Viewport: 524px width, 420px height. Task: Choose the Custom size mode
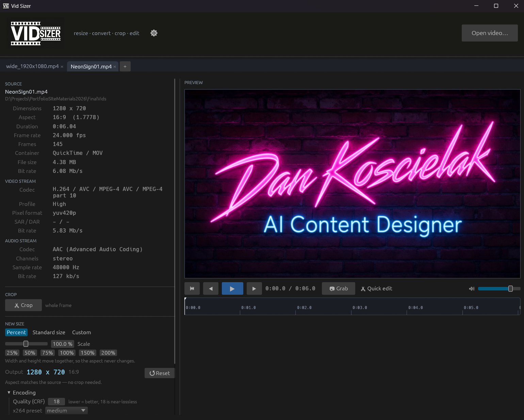pos(81,333)
